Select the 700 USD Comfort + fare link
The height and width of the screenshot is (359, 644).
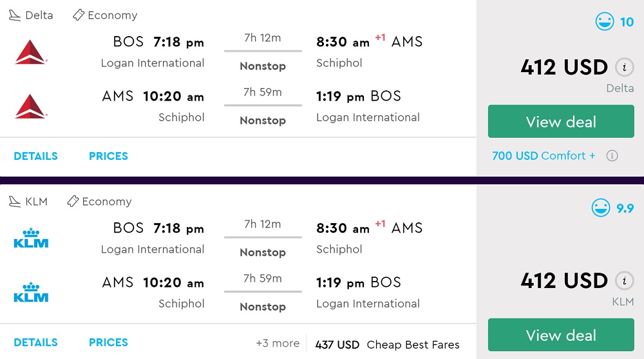click(544, 156)
